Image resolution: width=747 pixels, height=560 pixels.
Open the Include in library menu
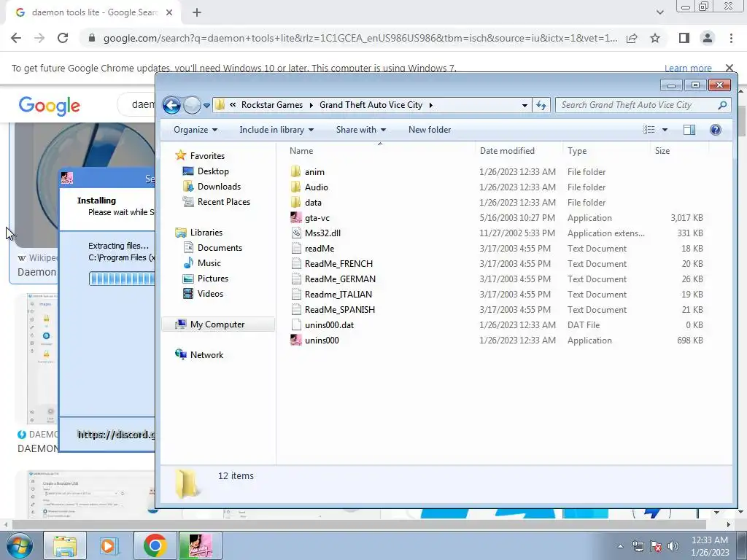point(276,130)
